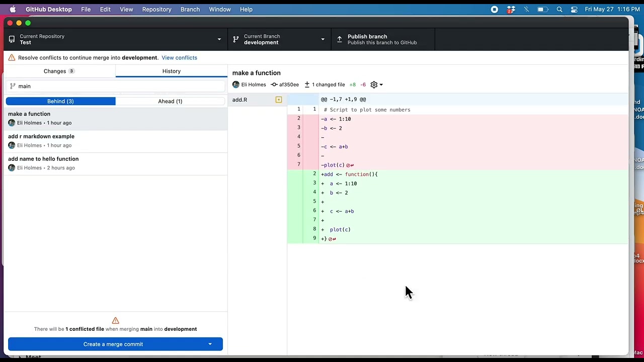Click the merge conflict warning triangle icon
The height and width of the screenshot is (362, 644).
[x=12, y=57]
